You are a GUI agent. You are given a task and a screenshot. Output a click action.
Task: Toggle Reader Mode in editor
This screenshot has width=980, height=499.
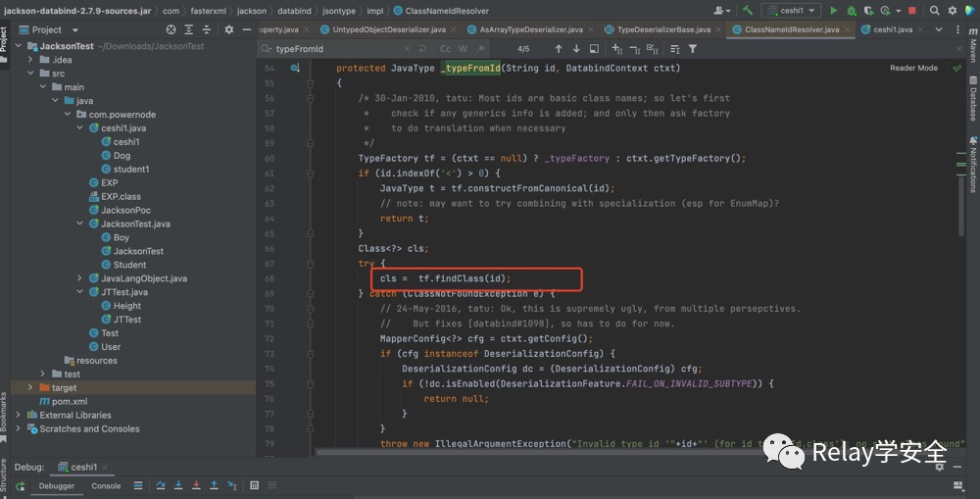click(913, 68)
